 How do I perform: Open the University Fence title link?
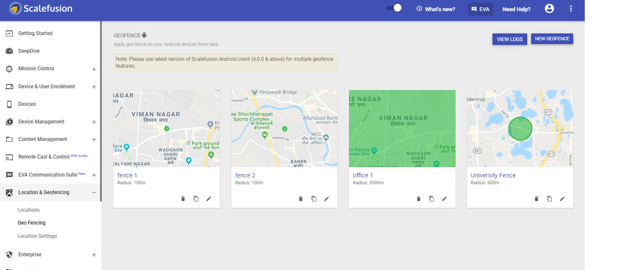tap(493, 175)
